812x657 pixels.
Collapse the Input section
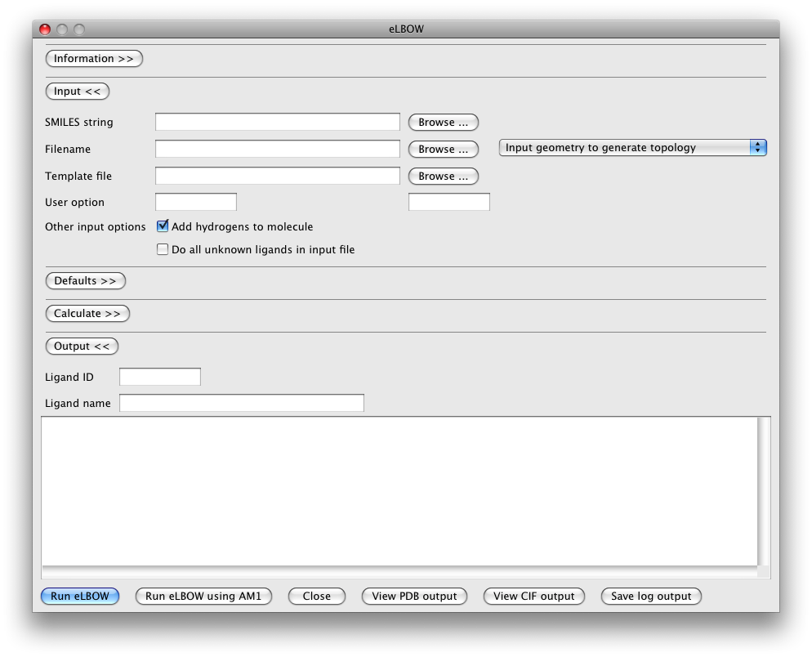point(77,92)
